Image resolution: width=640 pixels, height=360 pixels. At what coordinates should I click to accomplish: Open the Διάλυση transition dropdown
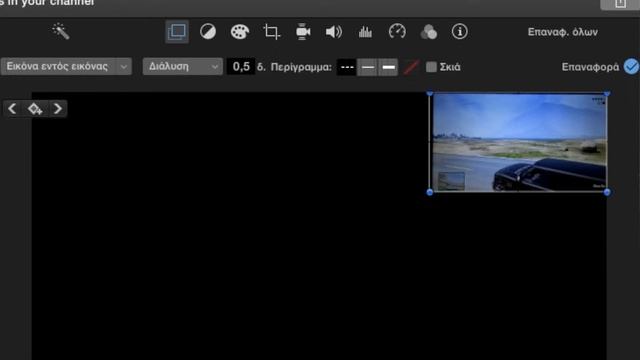click(182, 67)
